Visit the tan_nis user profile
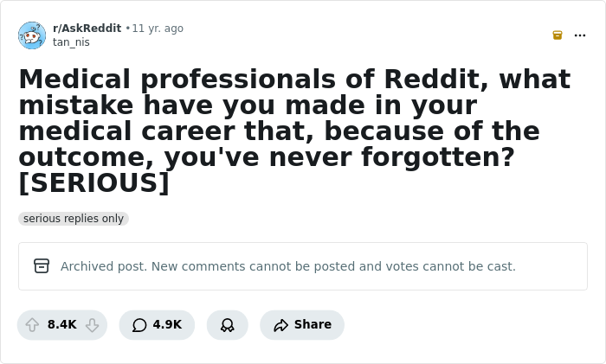The image size is (606, 364). point(71,42)
